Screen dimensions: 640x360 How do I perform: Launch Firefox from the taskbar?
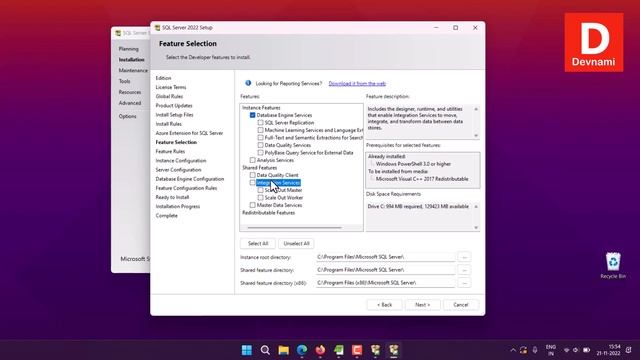(x=320, y=350)
